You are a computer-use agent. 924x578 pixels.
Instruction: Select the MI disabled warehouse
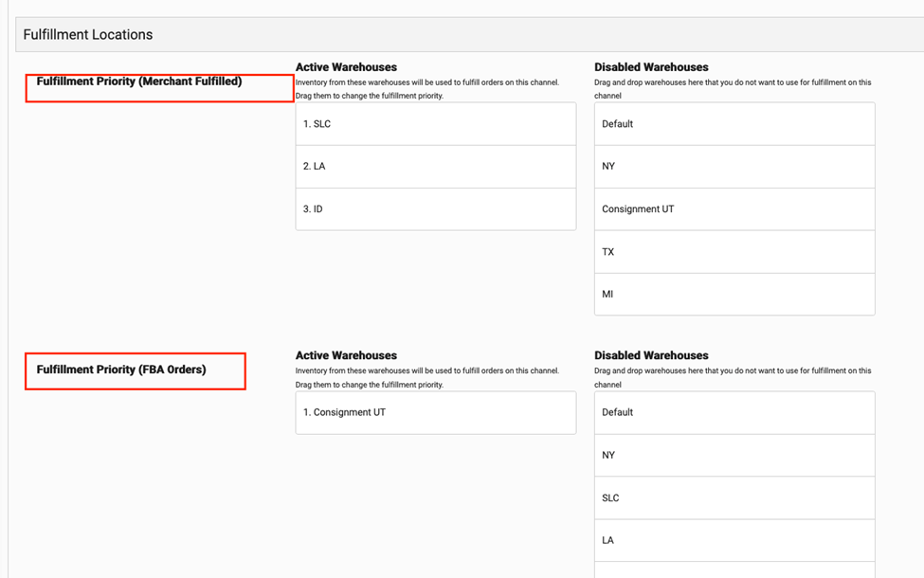pyautogui.click(x=734, y=294)
